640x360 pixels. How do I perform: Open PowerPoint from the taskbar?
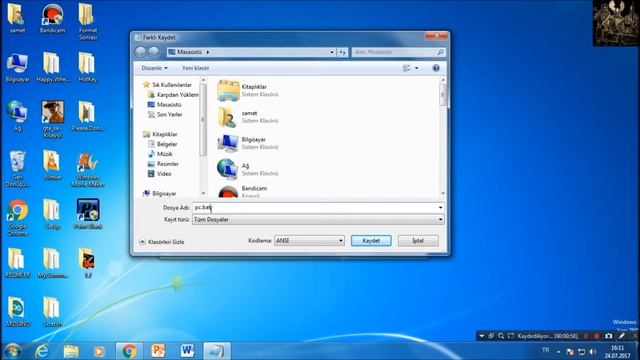click(x=158, y=351)
